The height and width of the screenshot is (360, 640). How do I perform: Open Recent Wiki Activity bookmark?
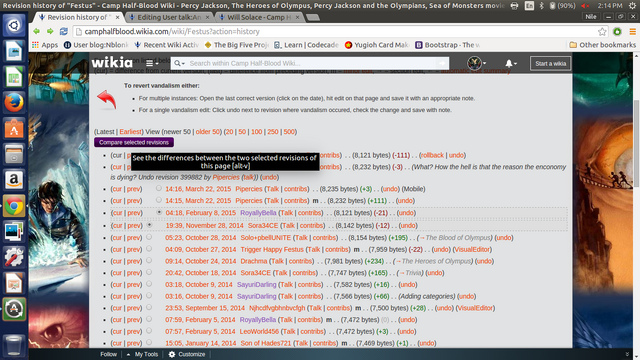[x=167, y=45]
